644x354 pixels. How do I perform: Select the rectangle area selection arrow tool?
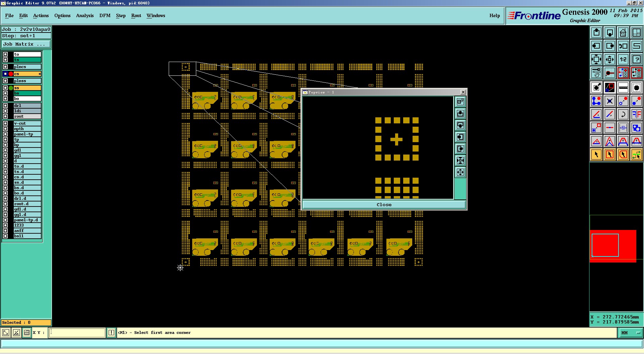point(610,155)
